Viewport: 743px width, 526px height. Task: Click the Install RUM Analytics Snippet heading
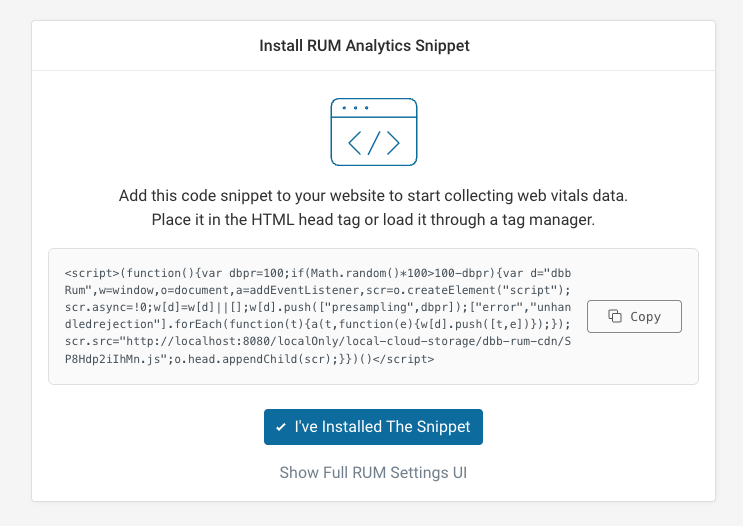pos(364,46)
